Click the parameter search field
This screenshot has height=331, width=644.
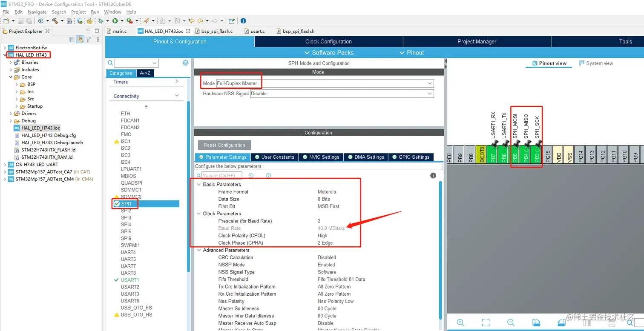pyautogui.click(x=221, y=175)
